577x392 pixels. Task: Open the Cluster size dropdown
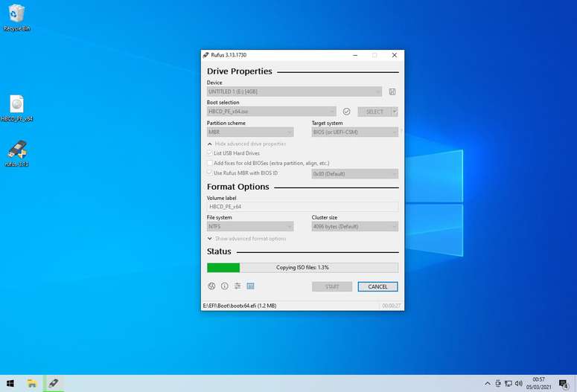tap(354, 226)
